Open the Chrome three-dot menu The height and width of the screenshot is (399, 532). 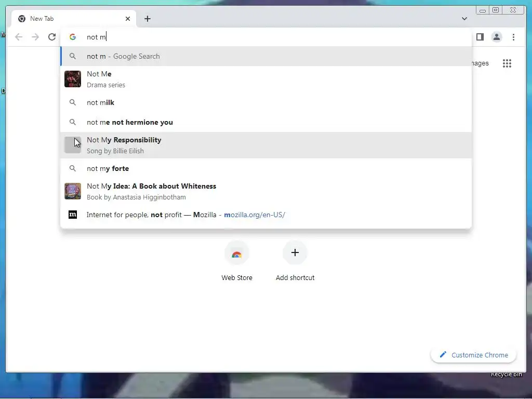click(x=513, y=37)
